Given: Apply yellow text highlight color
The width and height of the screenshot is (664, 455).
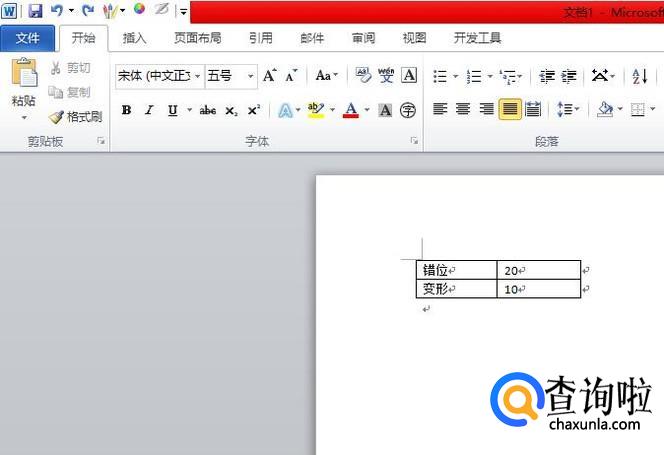Looking at the screenshot, I should (316, 110).
